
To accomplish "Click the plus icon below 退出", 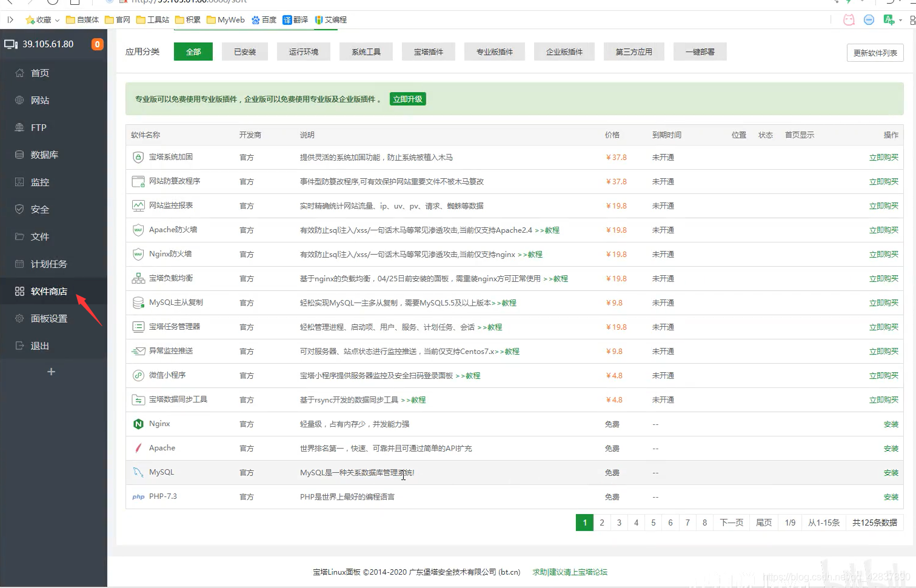I will (x=52, y=372).
